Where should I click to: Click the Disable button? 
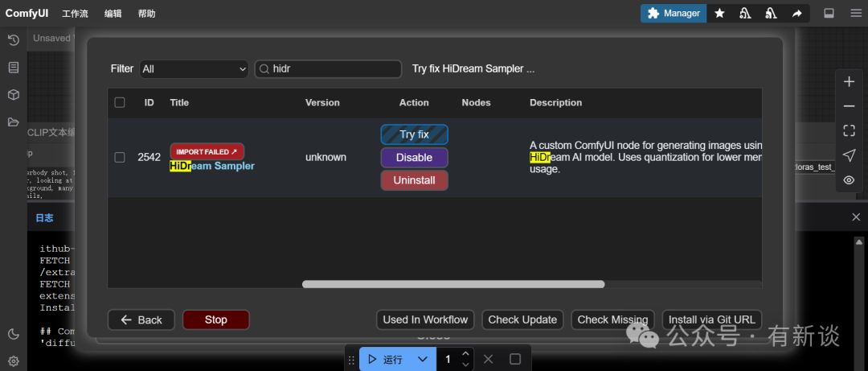pos(414,158)
